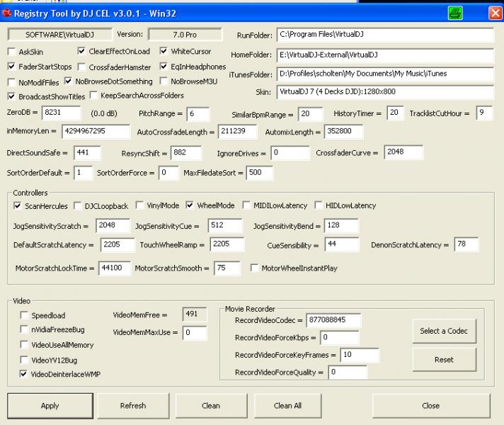Click the DefaultScratchLatency input field
504x425 pixels.
click(x=118, y=244)
